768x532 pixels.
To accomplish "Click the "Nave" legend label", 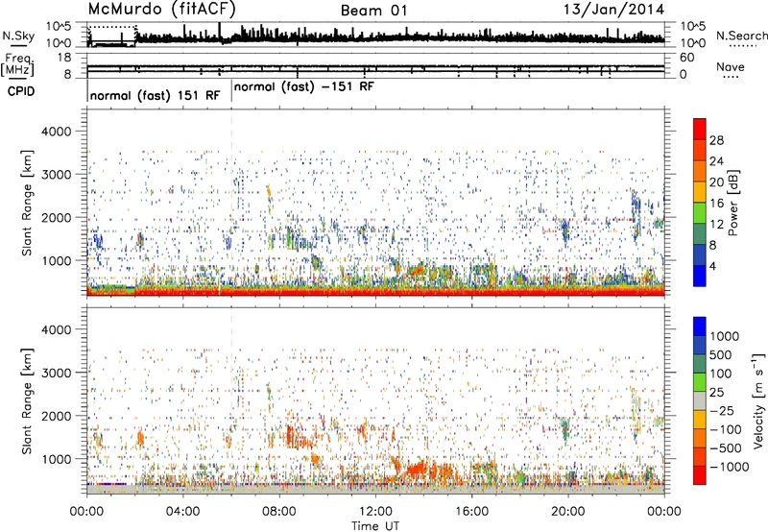I will (730, 67).
